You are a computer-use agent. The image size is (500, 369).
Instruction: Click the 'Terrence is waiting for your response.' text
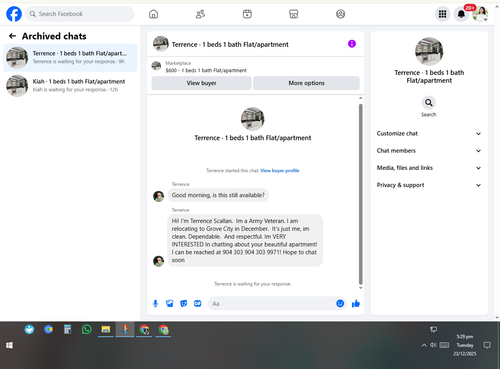(x=253, y=284)
